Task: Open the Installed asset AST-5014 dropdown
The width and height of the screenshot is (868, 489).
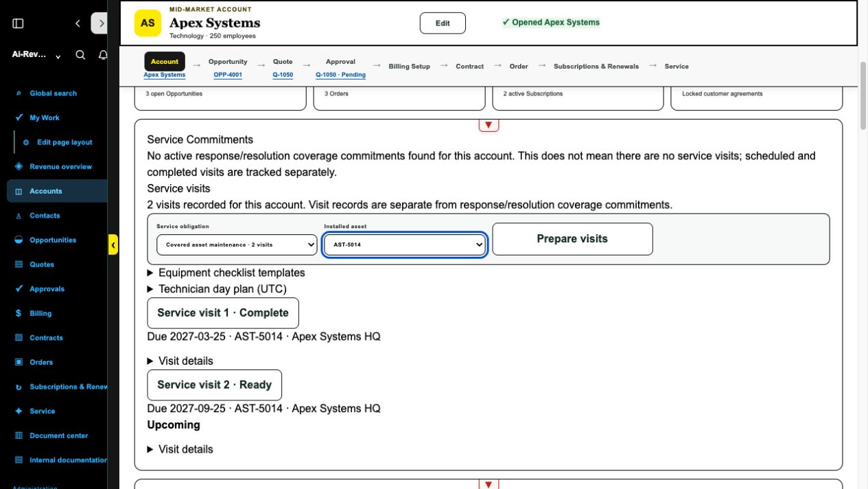Action: coord(405,244)
